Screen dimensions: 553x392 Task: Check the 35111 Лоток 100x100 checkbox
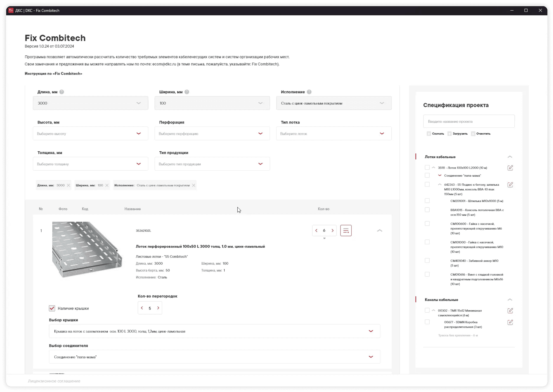427,167
